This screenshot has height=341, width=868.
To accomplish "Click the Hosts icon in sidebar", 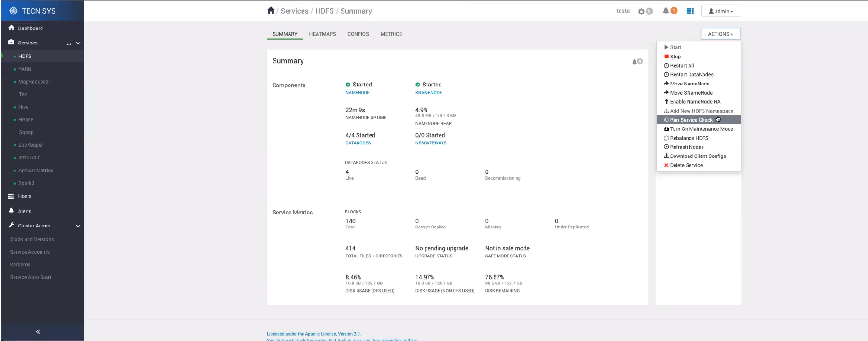I will [11, 196].
